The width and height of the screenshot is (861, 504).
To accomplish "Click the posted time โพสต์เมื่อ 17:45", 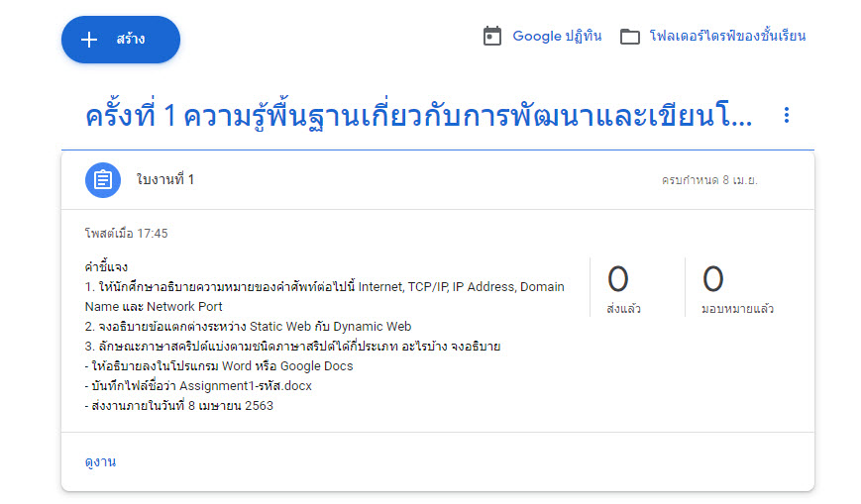I will pos(126,234).
